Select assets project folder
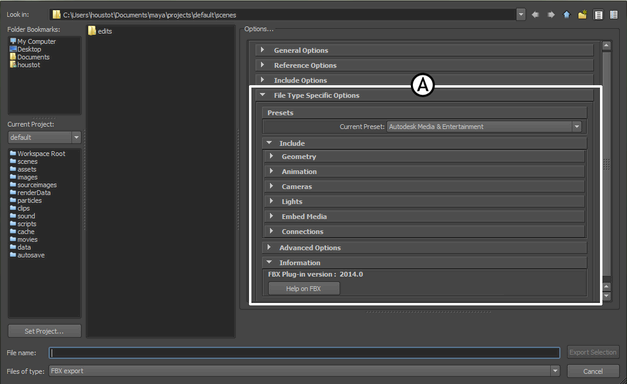Viewport: 627px width, 384px height. (23, 169)
